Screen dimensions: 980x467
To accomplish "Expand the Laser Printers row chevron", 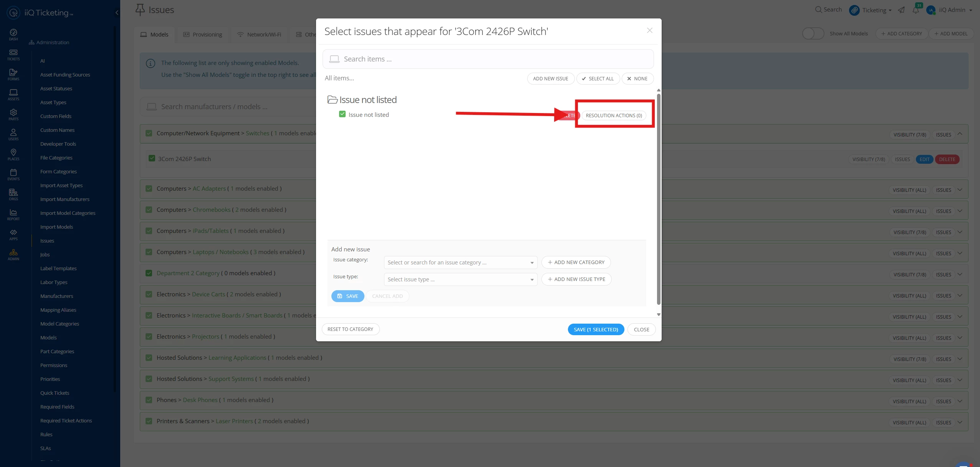I will click(x=960, y=422).
